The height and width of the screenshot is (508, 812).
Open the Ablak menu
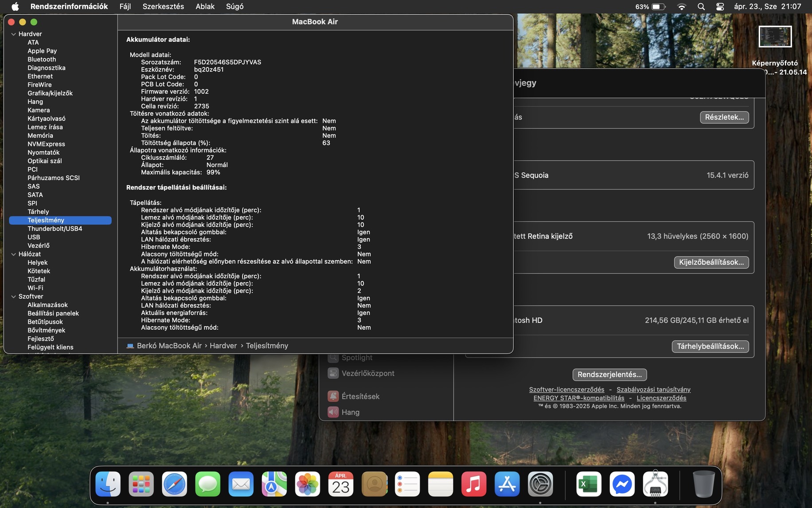coord(205,7)
